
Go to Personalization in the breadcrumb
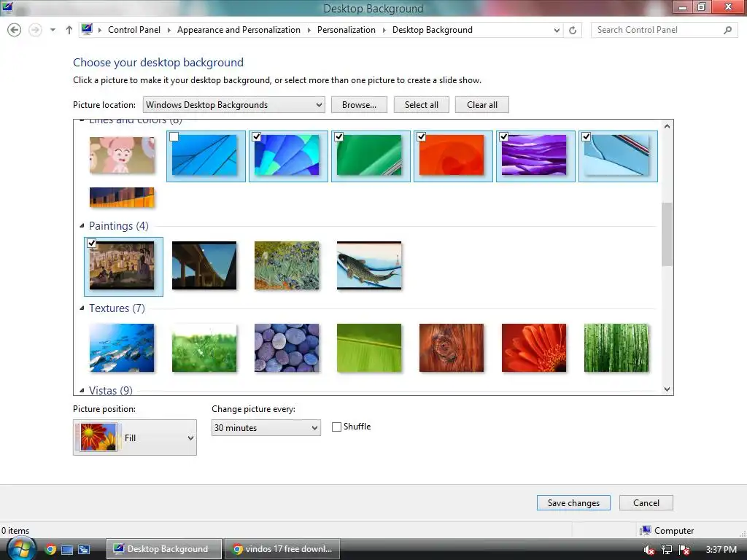pyautogui.click(x=347, y=30)
